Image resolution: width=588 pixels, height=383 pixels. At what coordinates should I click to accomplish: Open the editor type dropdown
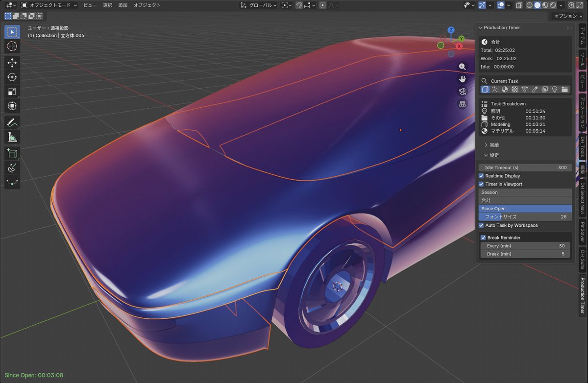(10, 5)
